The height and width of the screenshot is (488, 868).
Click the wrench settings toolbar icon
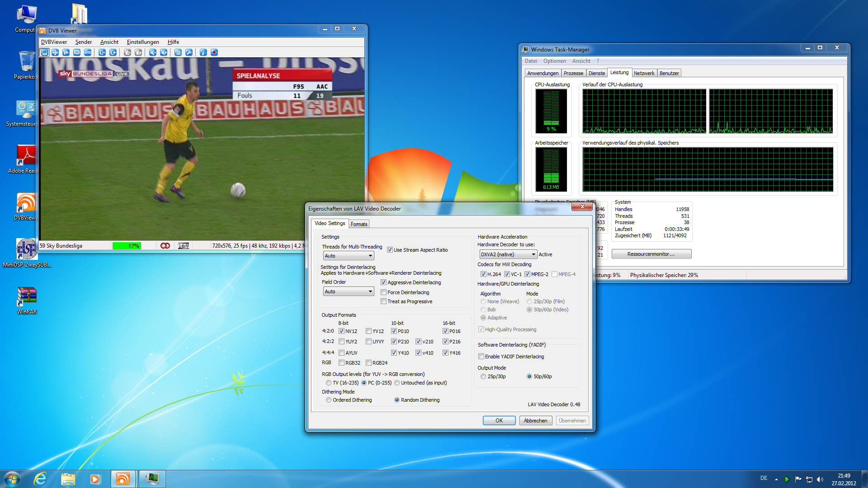click(189, 52)
